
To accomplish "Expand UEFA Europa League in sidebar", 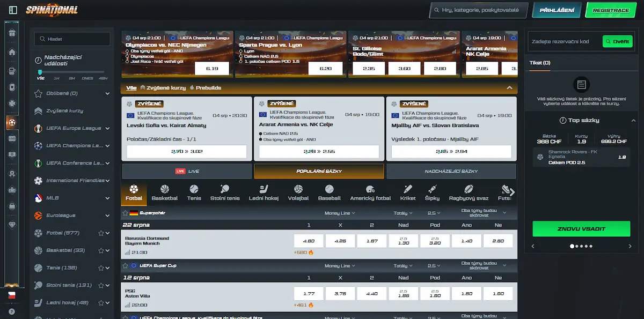I will point(108,129).
